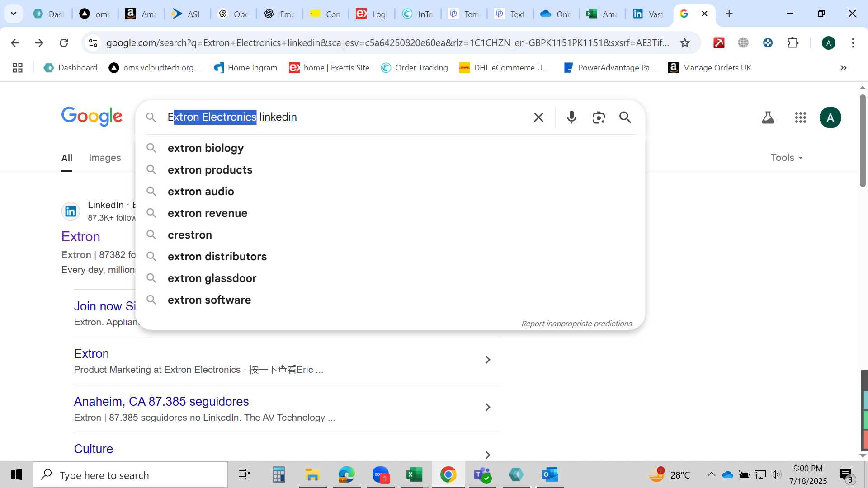Open the bookmarks apps grid icon
This screenshot has width=868, height=488.
tap(18, 68)
